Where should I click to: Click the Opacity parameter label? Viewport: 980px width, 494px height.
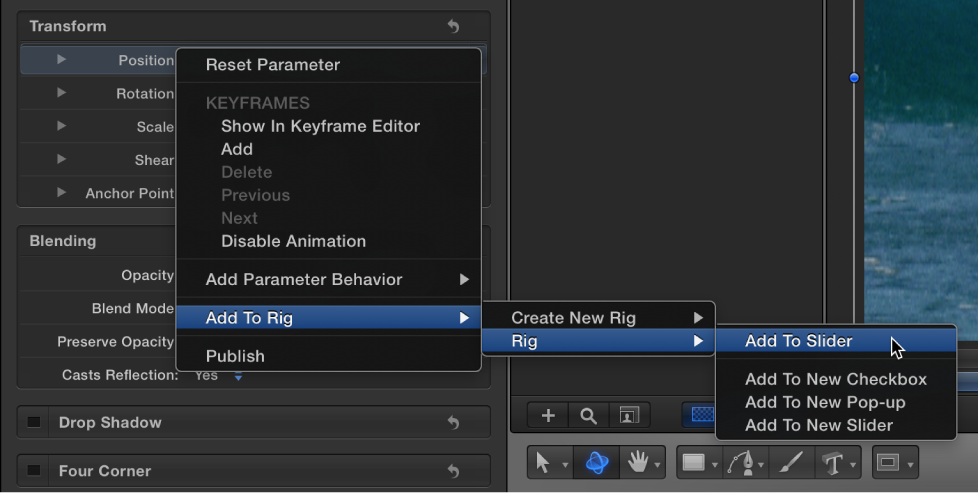[x=148, y=276]
